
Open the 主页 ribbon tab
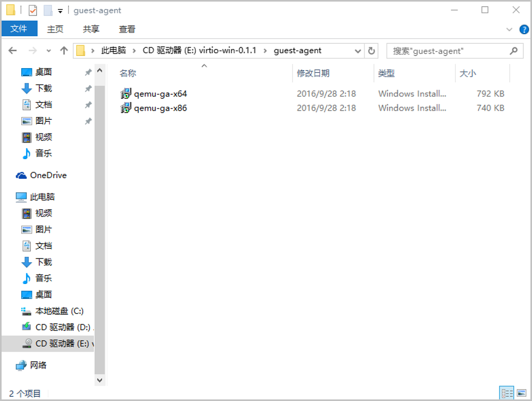55,29
